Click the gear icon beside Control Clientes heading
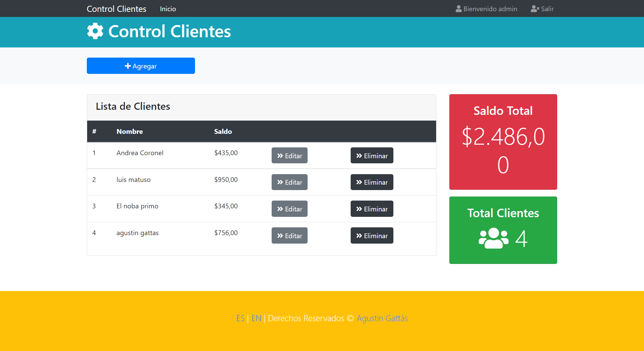 click(x=95, y=31)
